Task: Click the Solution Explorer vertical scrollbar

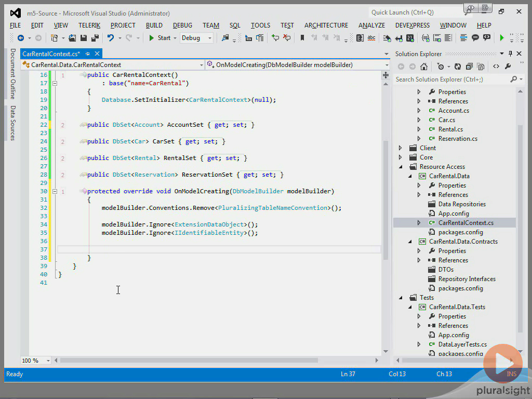Action: coord(520,228)
